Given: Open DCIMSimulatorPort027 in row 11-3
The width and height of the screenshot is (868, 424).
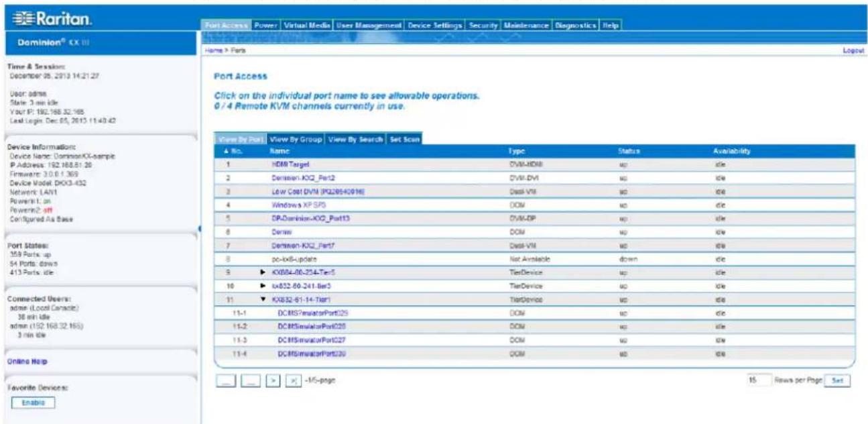Looking at the screenshot, I should (x=313, y=341).
